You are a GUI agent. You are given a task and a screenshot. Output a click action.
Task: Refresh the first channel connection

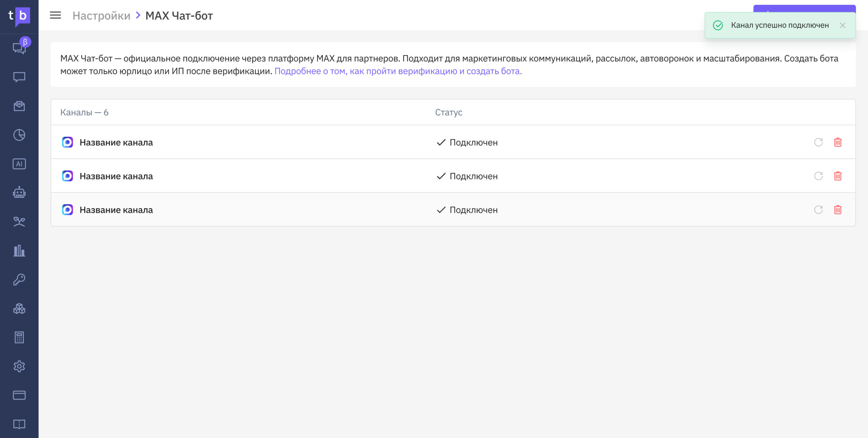818,142
